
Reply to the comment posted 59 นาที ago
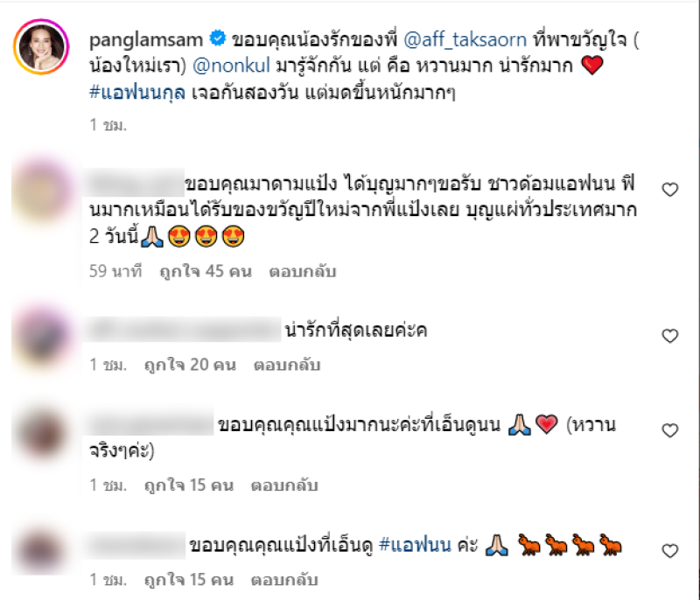coord(302,271)
